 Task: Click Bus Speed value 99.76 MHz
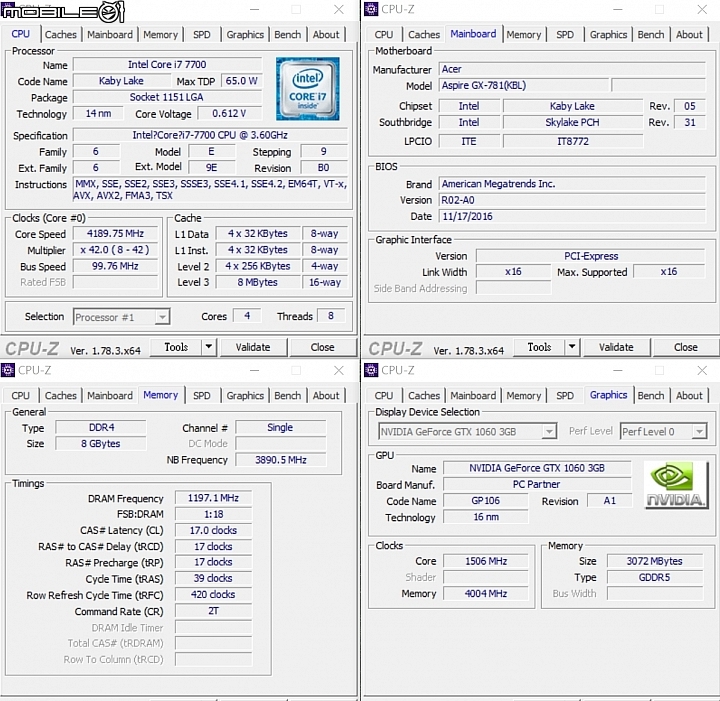tap(115, 266)
